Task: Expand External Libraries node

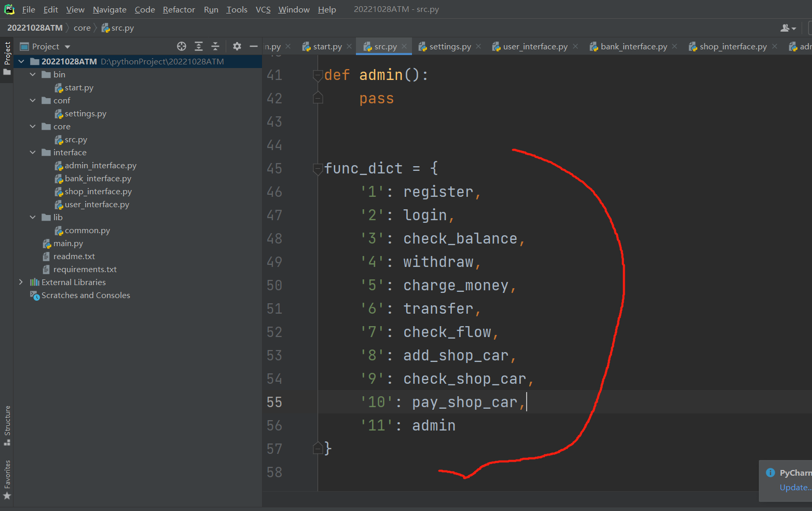Action: (x=21, y=282)
